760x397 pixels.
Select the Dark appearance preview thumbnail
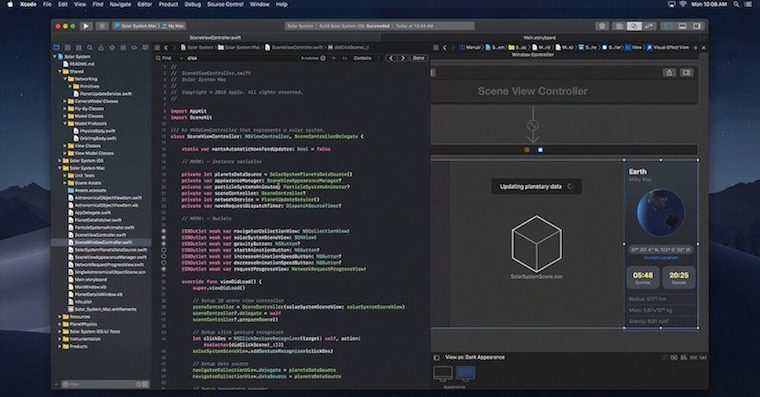pos(466,374)
